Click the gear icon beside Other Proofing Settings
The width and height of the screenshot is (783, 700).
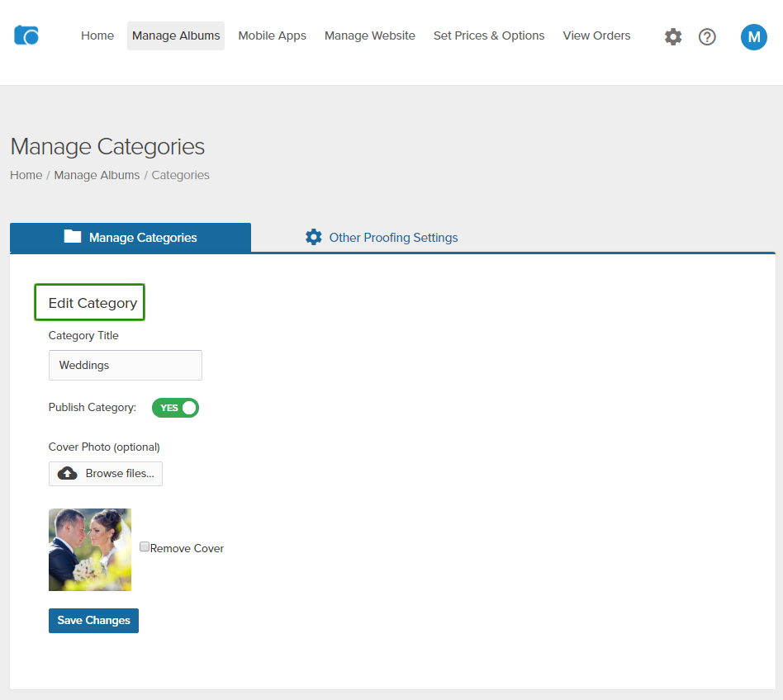tap(314, 237)
